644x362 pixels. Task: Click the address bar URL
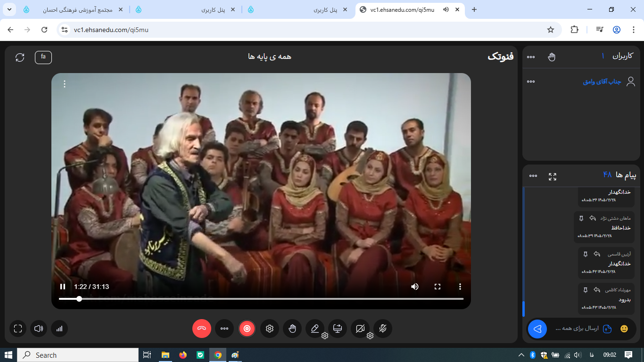[111, 30]
